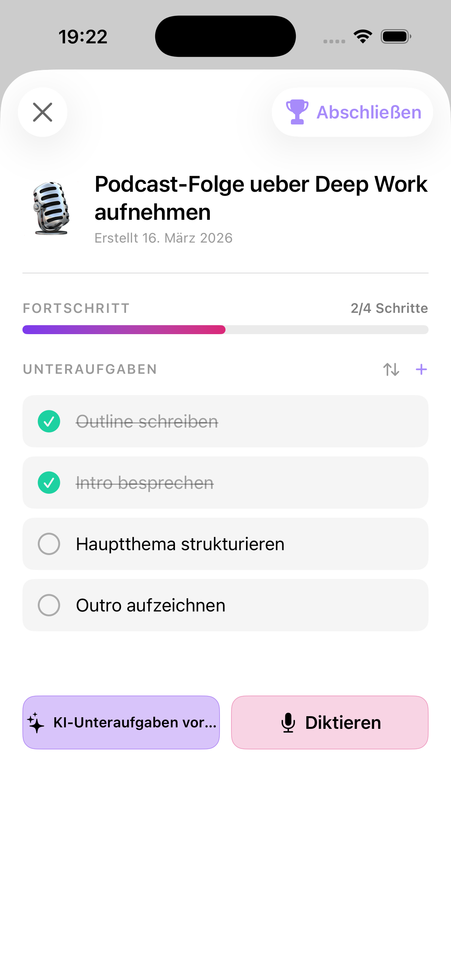Tap the microphone emoji task icon
This screenshot has height=980, width=451.
pyautogui.click(x=51, y=208)
